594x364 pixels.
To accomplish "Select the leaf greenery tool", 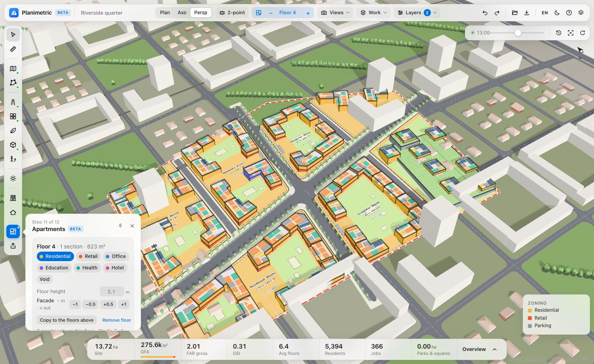I will coord(13,131).
